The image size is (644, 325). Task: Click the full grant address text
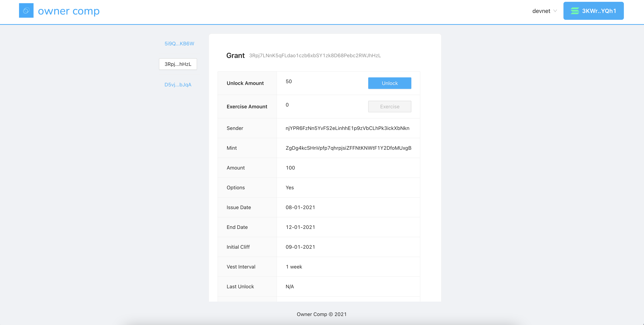tap(315, 56)
